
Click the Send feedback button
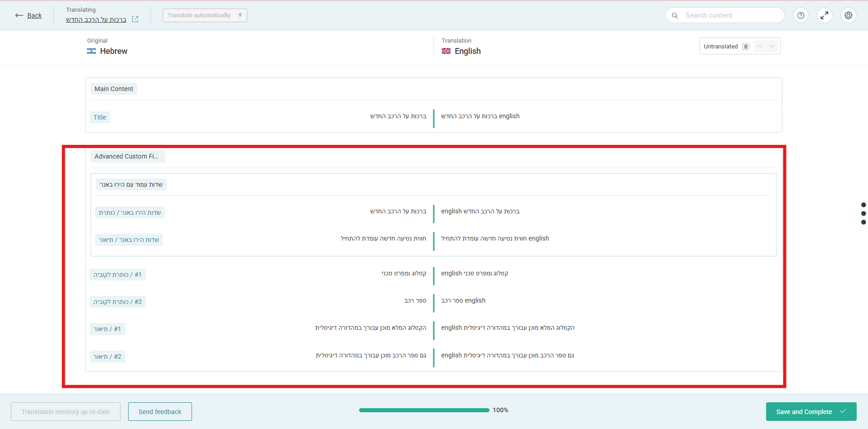coord(160,412)
